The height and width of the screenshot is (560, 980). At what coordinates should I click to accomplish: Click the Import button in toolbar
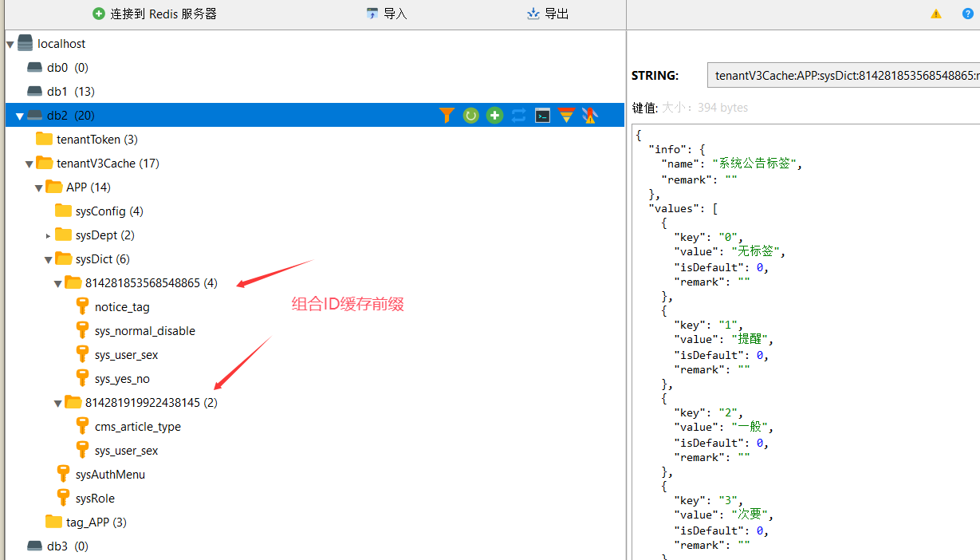387,14
